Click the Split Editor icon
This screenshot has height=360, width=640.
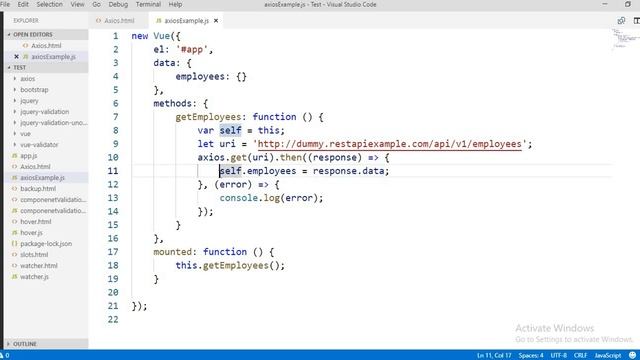coord(636,20)
